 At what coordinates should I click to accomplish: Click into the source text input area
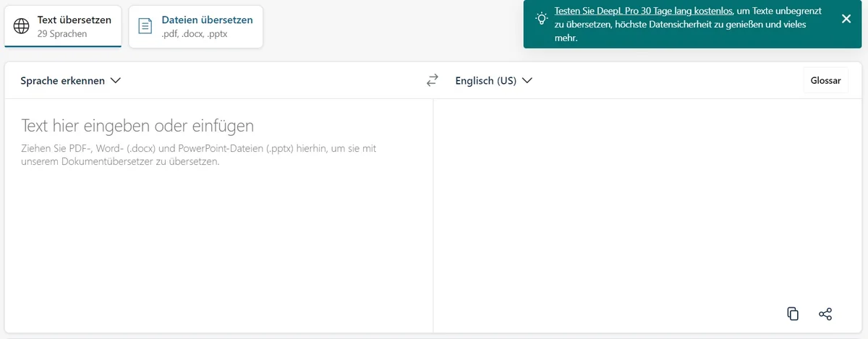click(218, 215)
